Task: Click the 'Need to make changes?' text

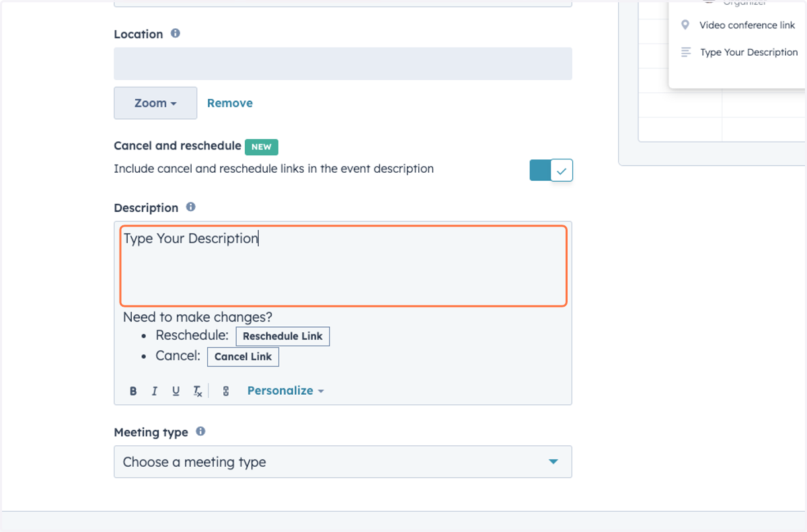Action: click(x=198, y=317)
